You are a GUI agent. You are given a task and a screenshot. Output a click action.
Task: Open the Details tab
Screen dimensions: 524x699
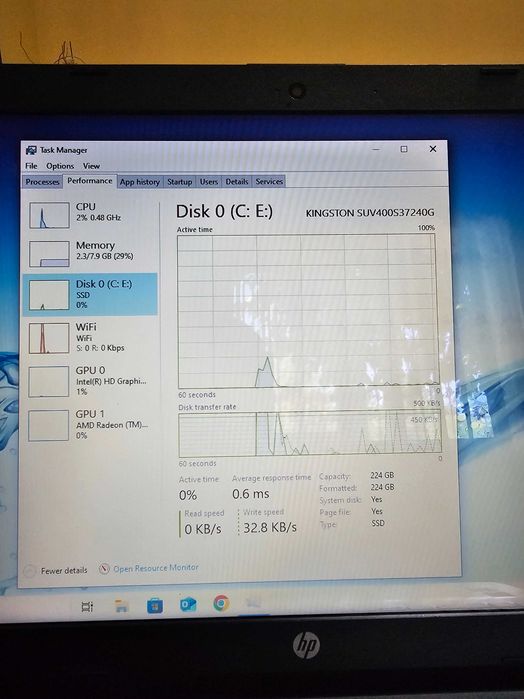click(x=236, y=181)
